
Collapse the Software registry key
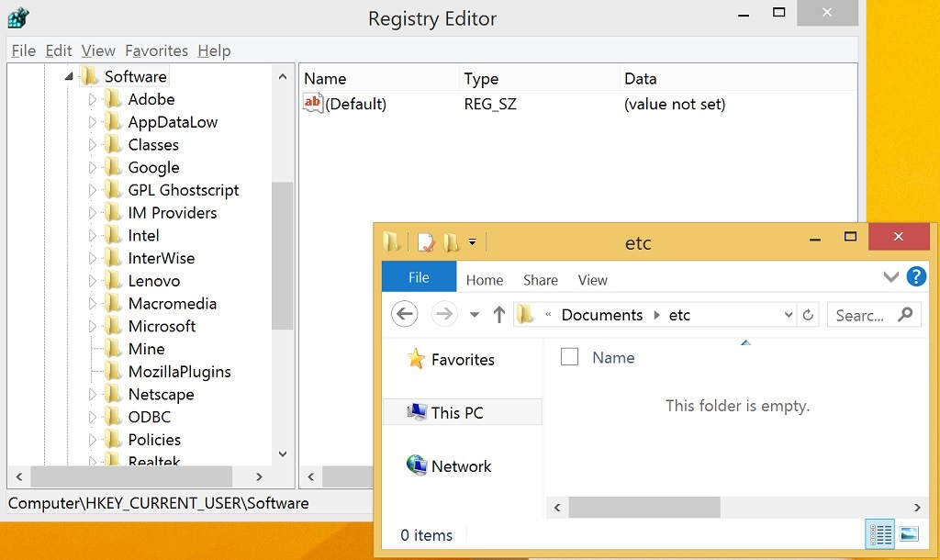coord(69,76)
